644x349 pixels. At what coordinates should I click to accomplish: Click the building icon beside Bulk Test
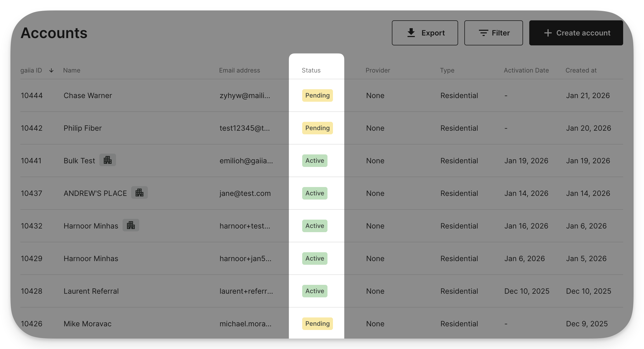pyautogui.click(x=107, y=160)
